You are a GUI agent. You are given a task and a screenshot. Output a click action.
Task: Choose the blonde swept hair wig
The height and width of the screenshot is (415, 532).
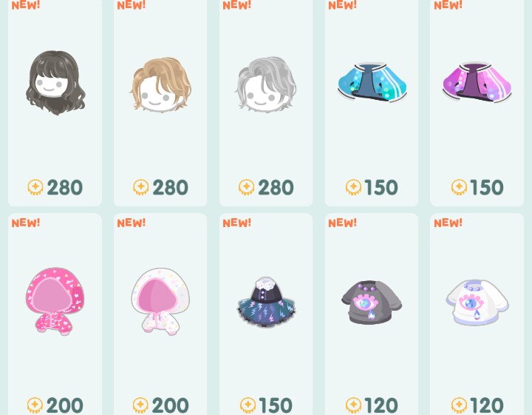[160, 84]
